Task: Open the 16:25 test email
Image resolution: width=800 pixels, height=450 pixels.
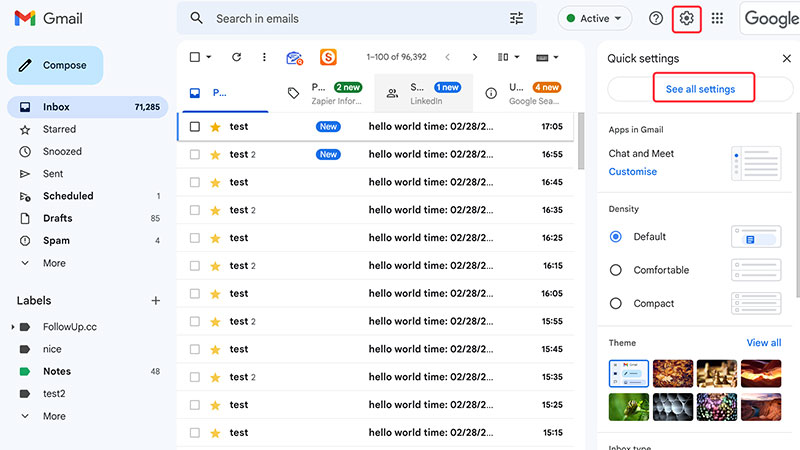Action: (x=376, y=238)
